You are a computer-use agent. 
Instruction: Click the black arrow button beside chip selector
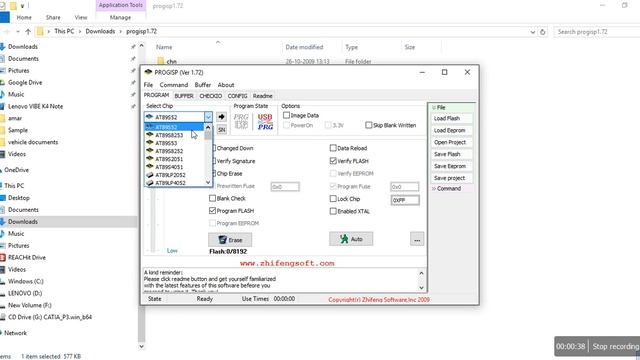(221, 117)
